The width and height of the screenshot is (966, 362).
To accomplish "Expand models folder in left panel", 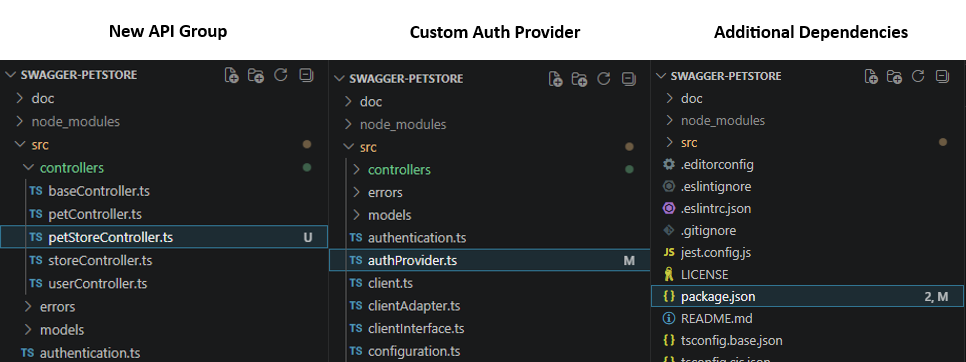I will [28, 330].
